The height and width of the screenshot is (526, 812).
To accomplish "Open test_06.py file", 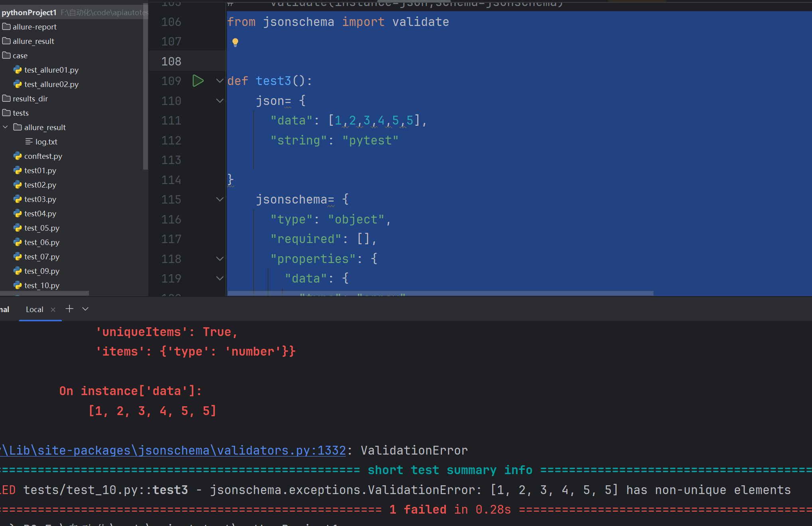I will (41, 242).
